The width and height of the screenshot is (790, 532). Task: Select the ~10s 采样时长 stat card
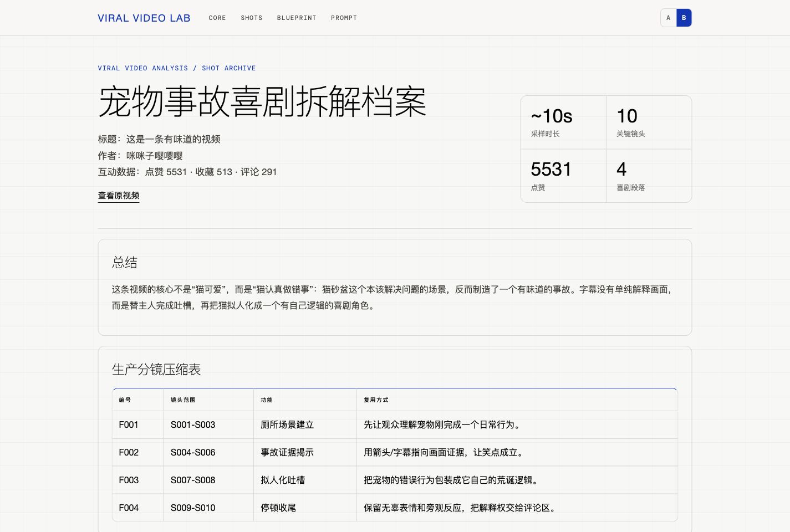click(x=563, y=122)
